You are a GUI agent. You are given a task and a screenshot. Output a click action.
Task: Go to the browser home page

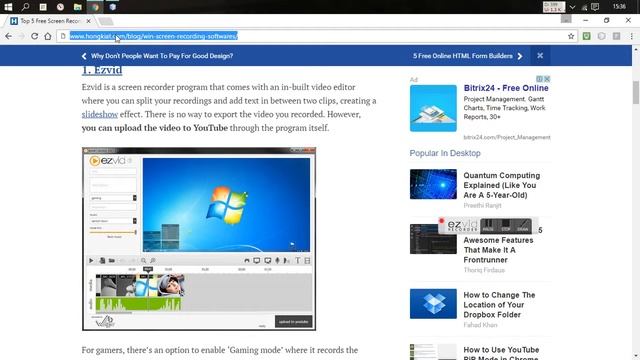tap(48, 36)
